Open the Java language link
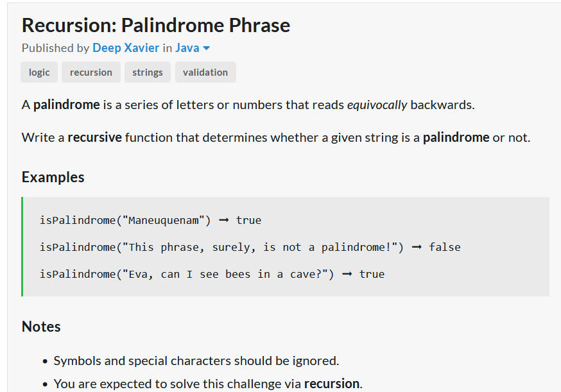561x392 pixels. click(187, 48)
